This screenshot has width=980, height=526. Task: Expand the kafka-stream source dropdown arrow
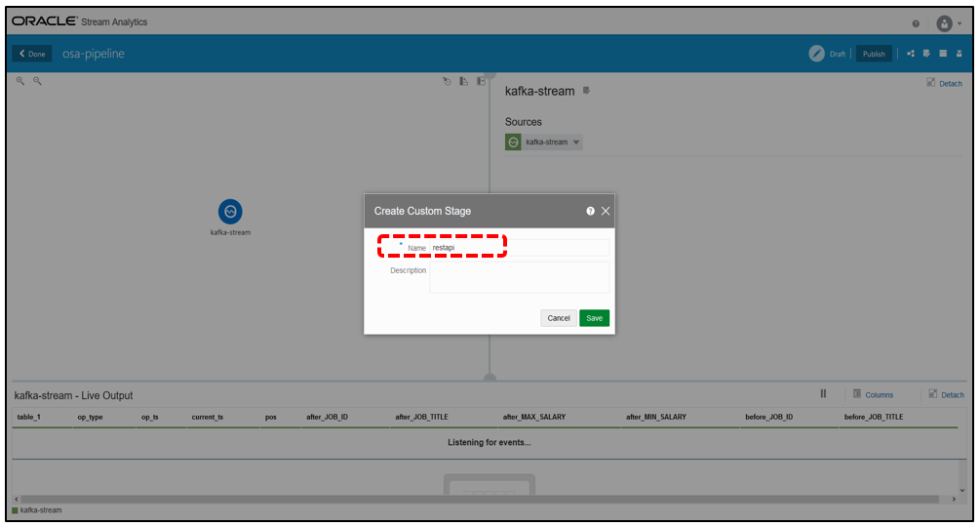click(576, 142)
